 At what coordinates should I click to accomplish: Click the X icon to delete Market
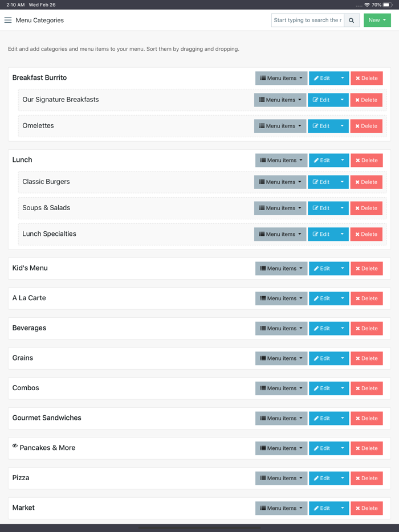[x=358, y=508]
